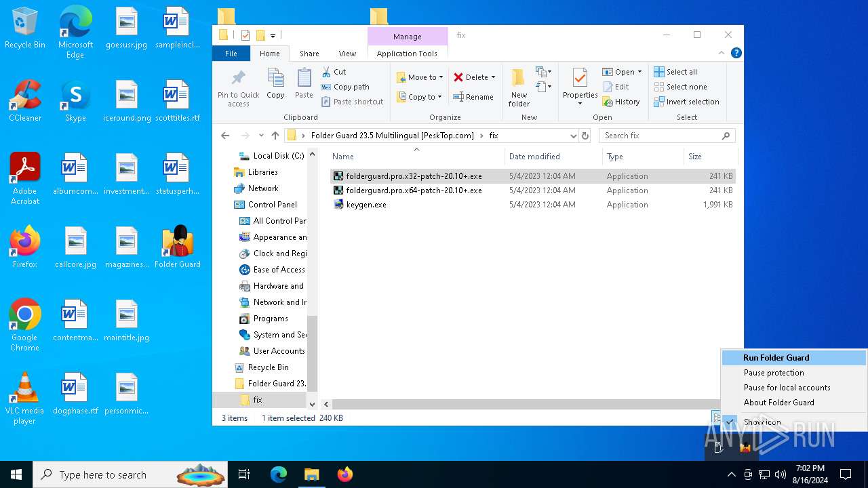The height and width of the screenshot is (488, 868).
Task: Open Firefox from the taskbar
Action: click(x=345, y=474)
